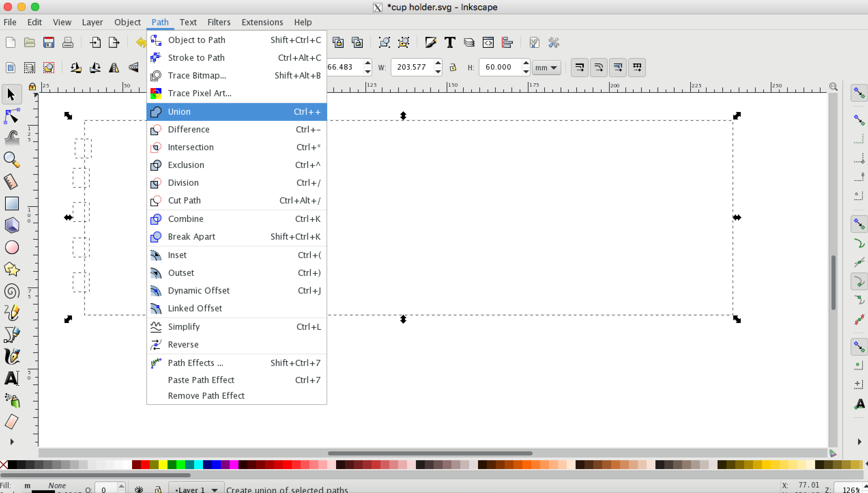Click the Trace Bitmap menu entry
This screenshot has height=493, width=868.
[236, 75]
